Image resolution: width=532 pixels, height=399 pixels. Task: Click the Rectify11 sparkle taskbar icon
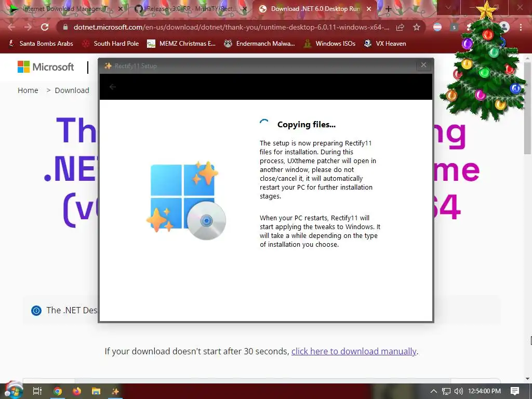115,392
